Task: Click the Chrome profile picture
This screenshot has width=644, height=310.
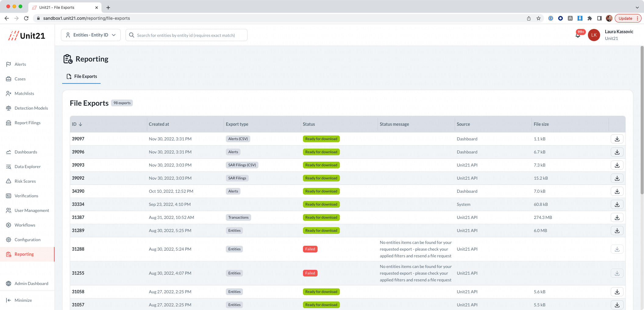Action: (x=609, y=18)
